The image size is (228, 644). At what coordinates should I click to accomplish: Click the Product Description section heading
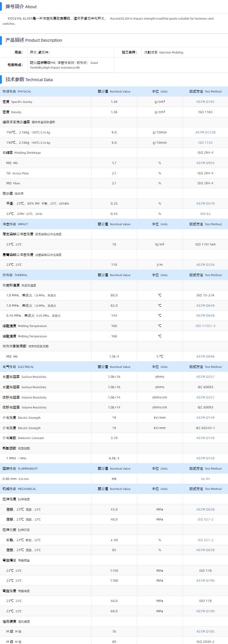coord(34,40)
